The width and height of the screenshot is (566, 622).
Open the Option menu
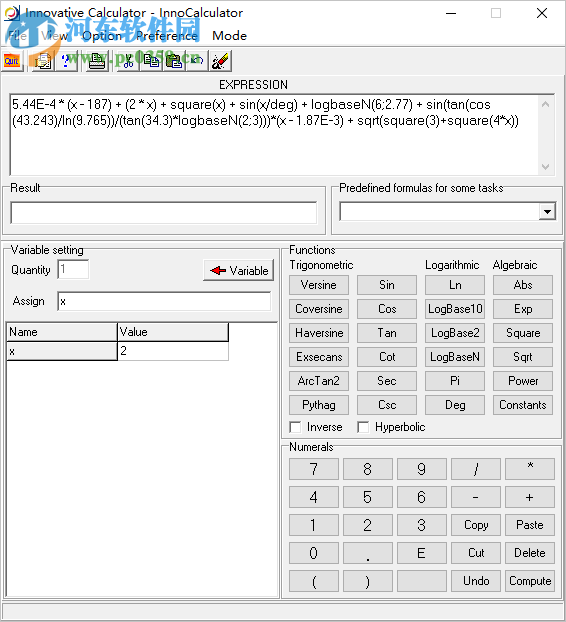coord(102,36)
